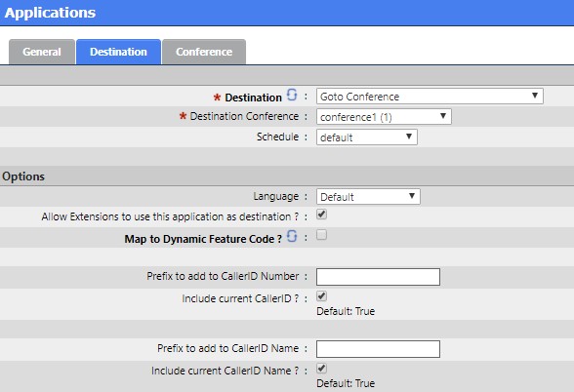Click the arrow on the Language Default selector
574x392 pixels.
point(412,196)
